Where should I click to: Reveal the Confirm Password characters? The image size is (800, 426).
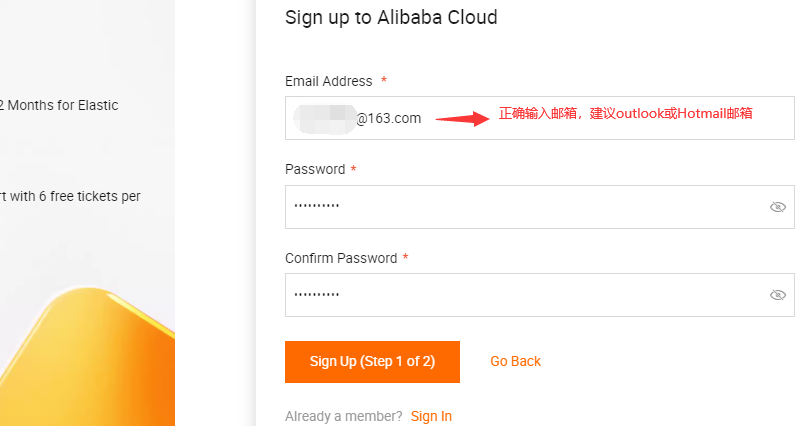[x=778, y=295]
